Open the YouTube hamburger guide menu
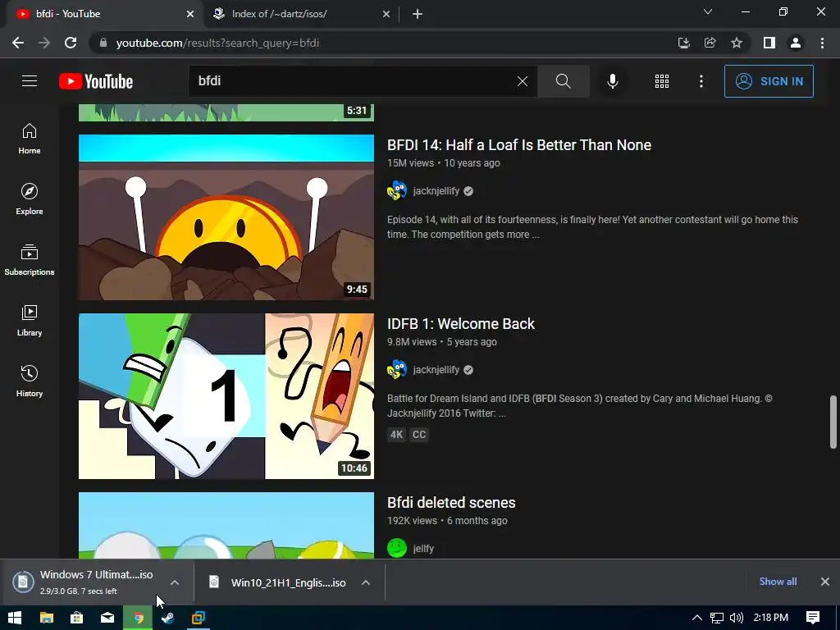 (30, 81)
